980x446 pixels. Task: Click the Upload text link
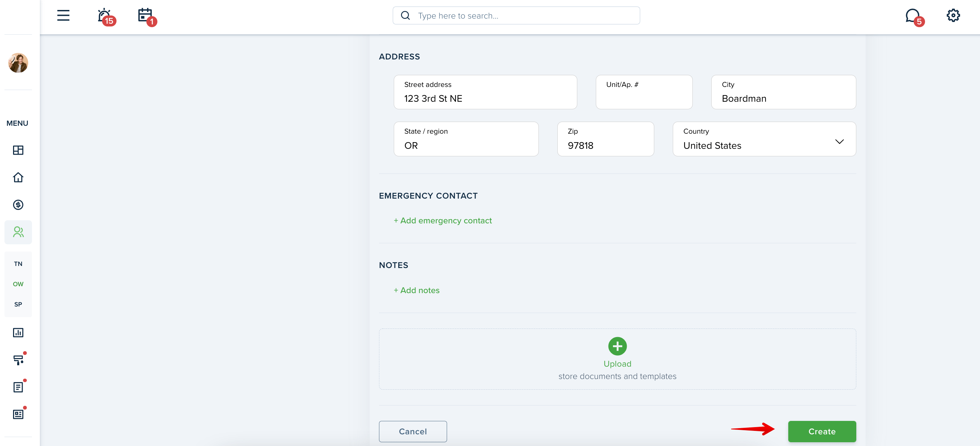[617, 364]
